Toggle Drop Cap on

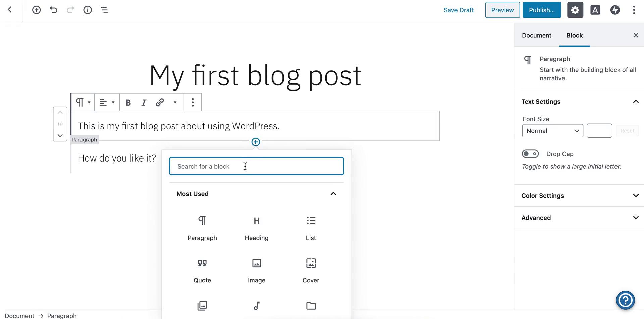pyautogui.click(x=530, y=154)
